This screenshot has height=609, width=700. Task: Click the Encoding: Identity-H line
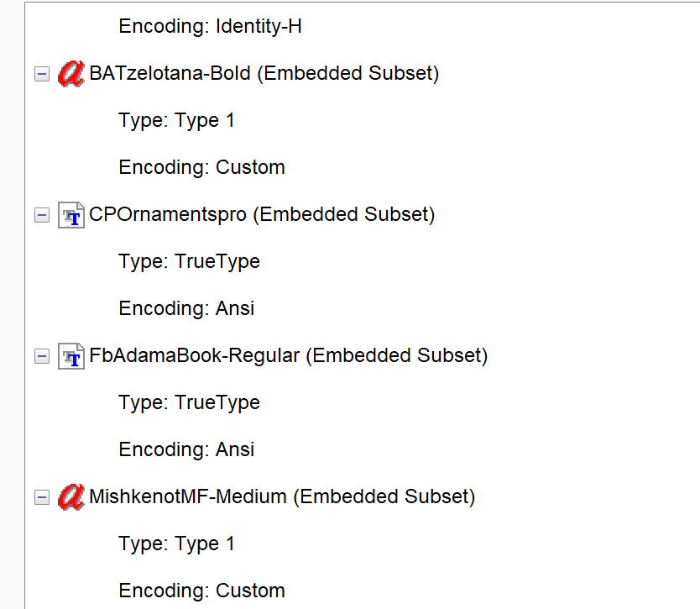pyautogui.click(x=210, y=27)
